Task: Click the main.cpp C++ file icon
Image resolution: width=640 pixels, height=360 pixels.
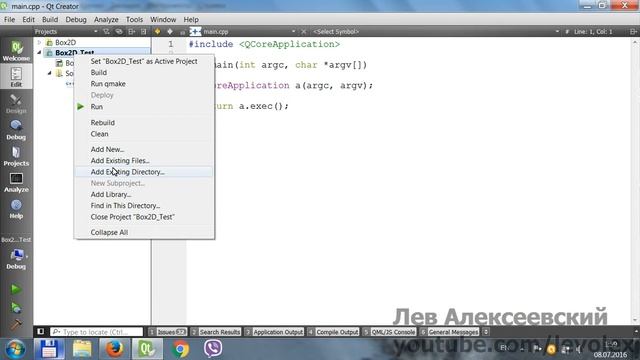Action: click(x=195, y=31)
